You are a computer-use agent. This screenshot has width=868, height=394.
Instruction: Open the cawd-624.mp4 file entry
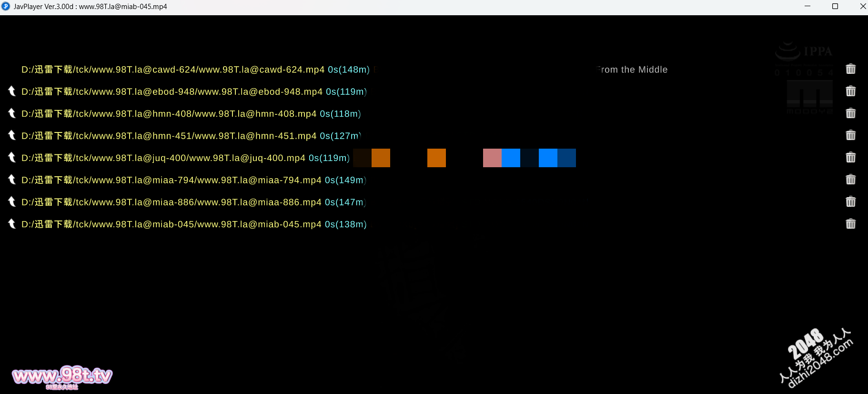172,70
